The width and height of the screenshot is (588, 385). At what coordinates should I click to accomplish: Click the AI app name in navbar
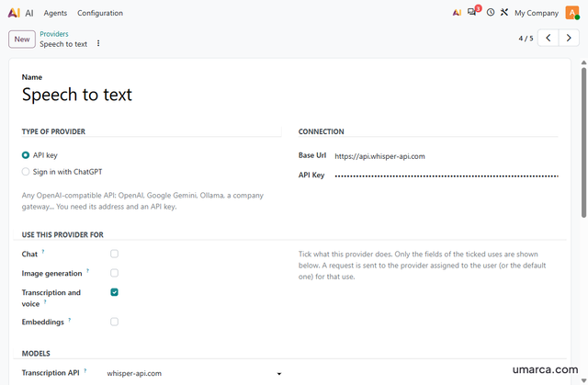(x=29, y=13)
